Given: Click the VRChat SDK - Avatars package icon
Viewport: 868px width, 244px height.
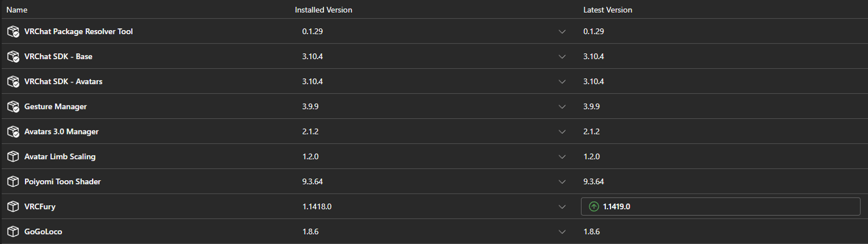Looking at the screenshot, I should 13,81.
